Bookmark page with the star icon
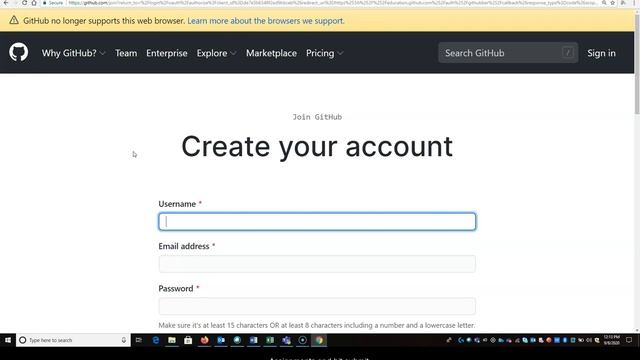Screen dimensions: 640x360 pos(613,3)
